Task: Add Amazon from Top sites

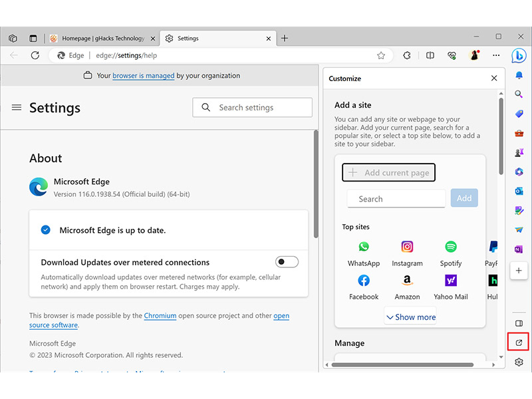Action: [407, 287]
